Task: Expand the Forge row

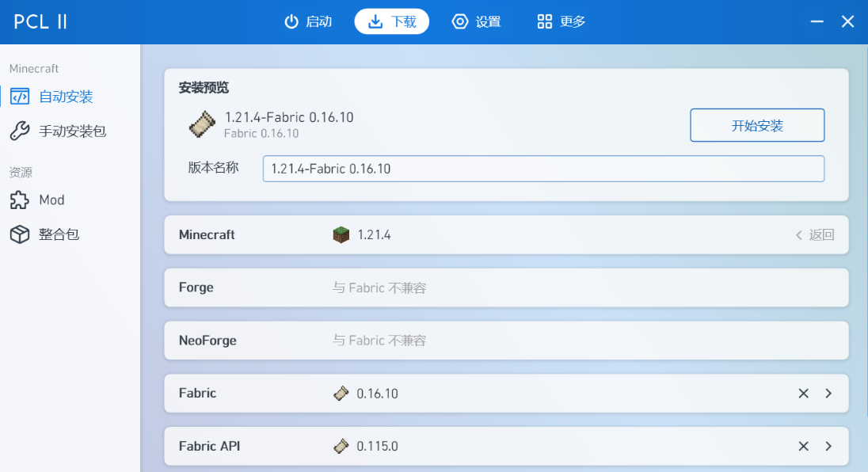Action: pyautogui.click(x=506, y=287)
